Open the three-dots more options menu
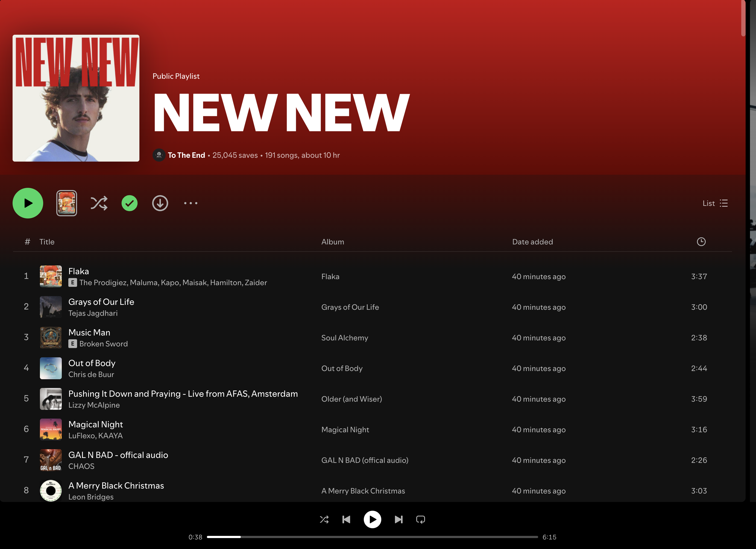 [191, 203]
